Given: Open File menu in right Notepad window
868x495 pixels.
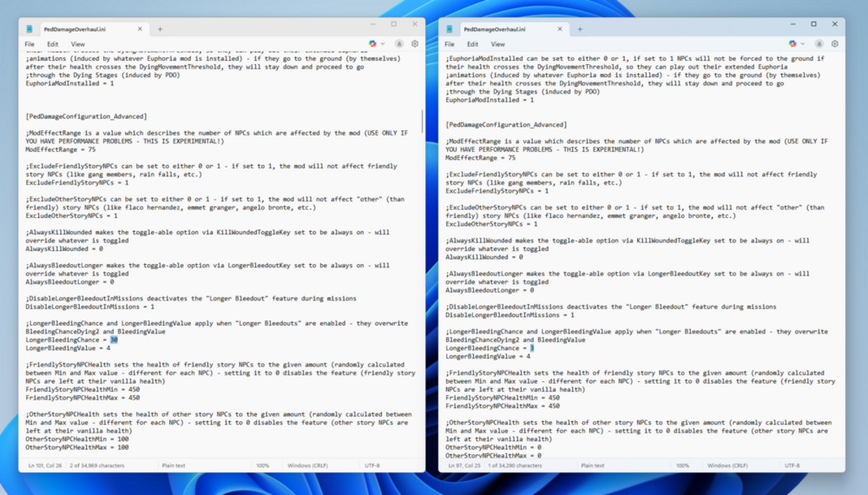Looking at the screenshot, I should click(x=450, y=44).
